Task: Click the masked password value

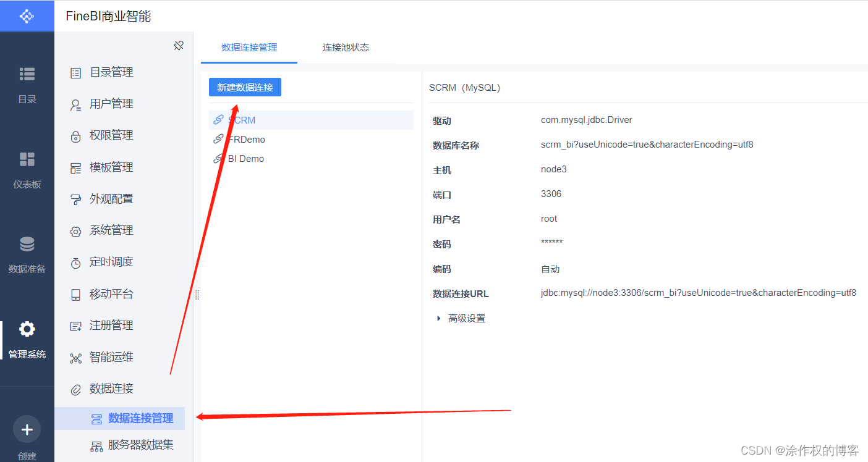Action: (552, 243)
